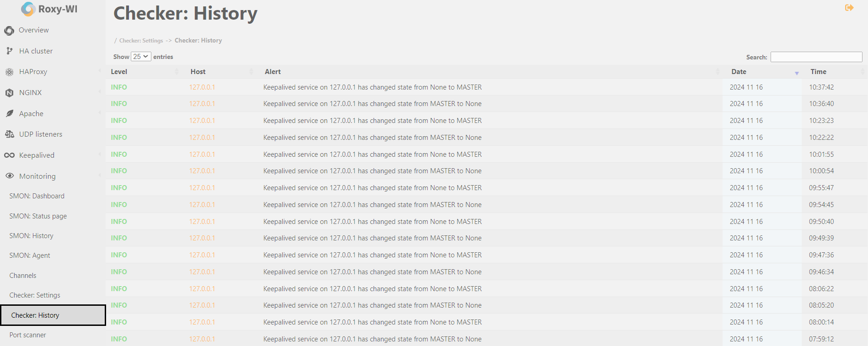This screenshot has width=868, height=346.
Task: Click the logout icon at top right
Action: pyautogui.click(x=849, y=7)
